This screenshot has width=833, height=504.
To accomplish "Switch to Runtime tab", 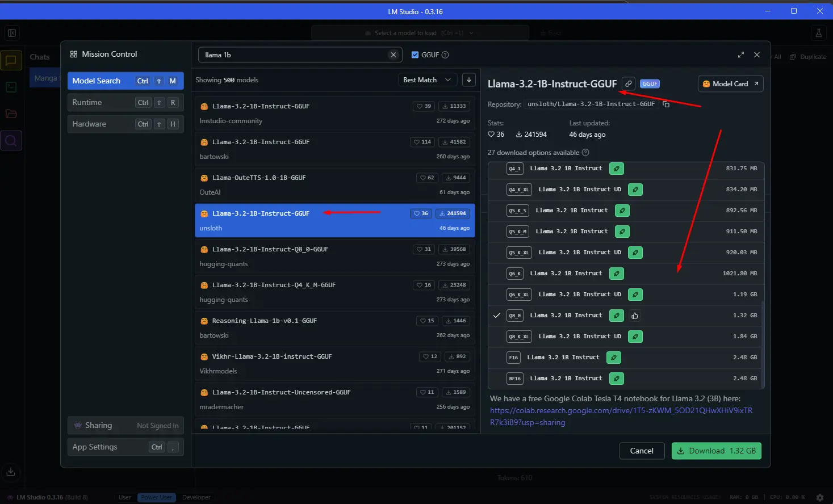I will click(x=125, y=102).
